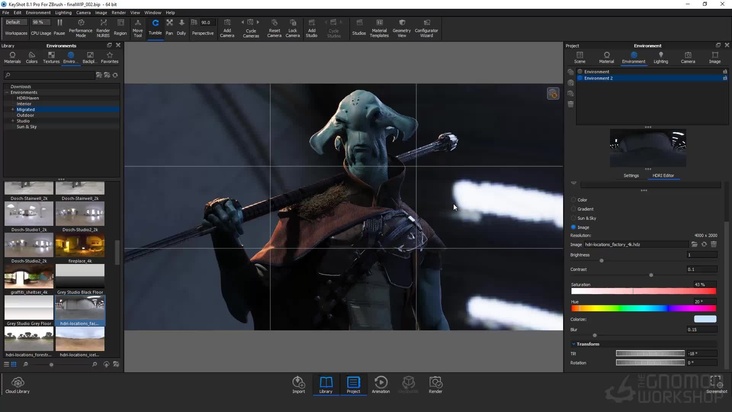Screen dimensions: 732x412
Task: Select Environment 2 in the environment list
Action: [598, 78]
